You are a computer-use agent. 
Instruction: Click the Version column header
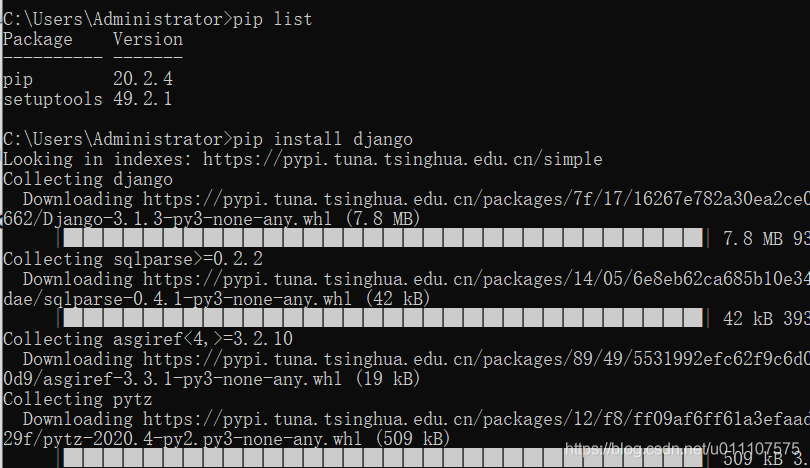[x=147, y=39]
